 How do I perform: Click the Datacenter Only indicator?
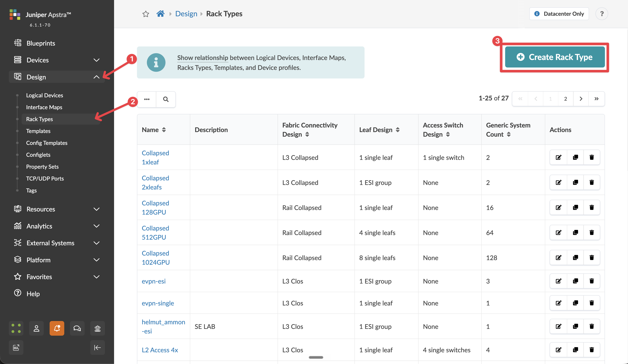coord(559,14)
